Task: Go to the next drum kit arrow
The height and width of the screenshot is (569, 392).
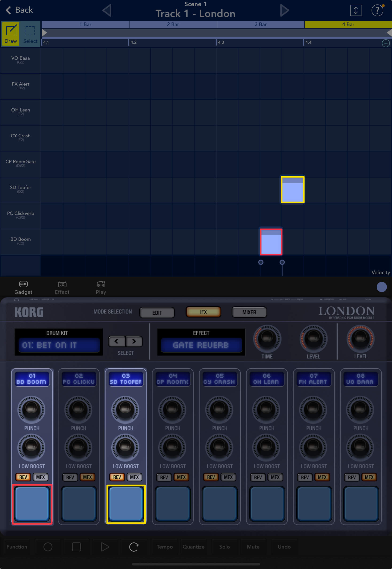Action: (x=134, y=341)
